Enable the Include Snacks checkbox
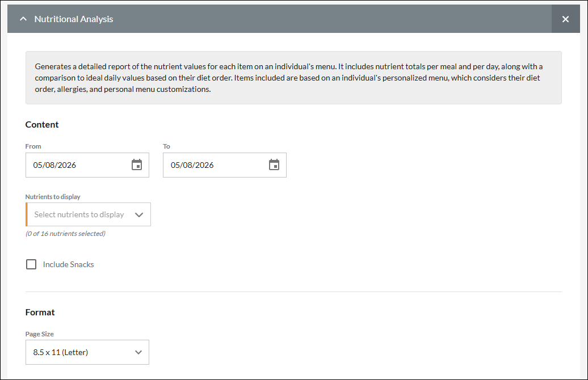Image resolution: width=588 pixels, height=380 pixels. pyautogui.click(x=31, y=264)
